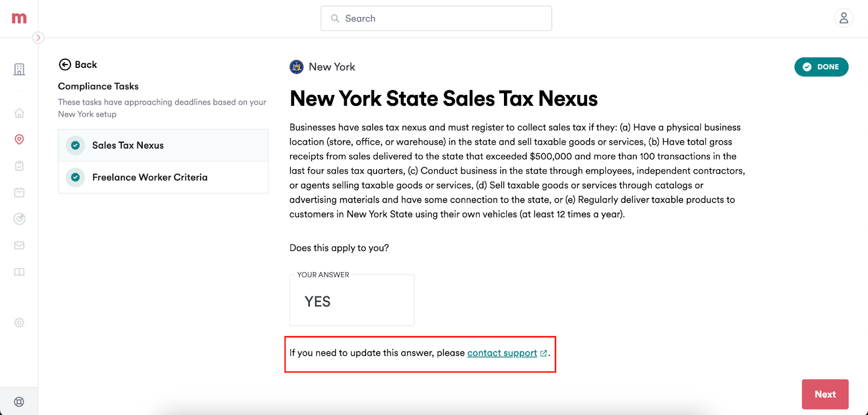Open the clipboard tasks icon in sidebar
This screenshot has width=868, height=415.
pos(19,166)
